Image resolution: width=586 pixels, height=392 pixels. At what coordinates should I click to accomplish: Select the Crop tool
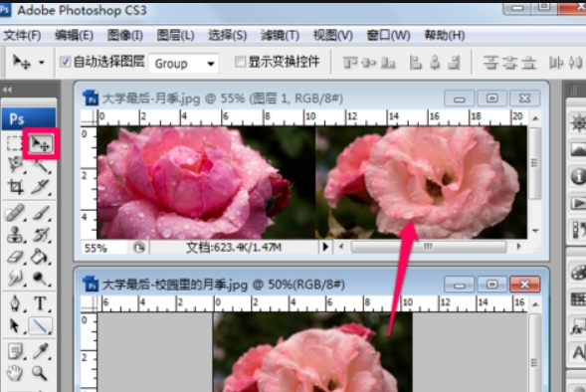15,186
